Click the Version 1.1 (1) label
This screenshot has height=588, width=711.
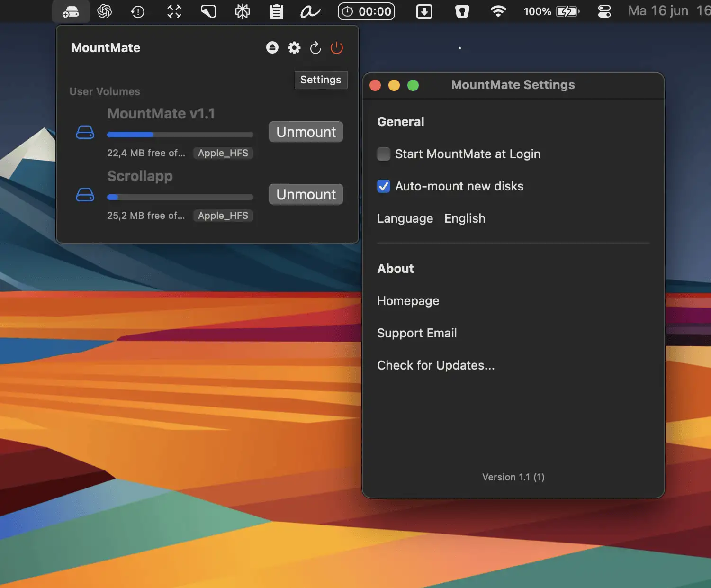point(513,477)
